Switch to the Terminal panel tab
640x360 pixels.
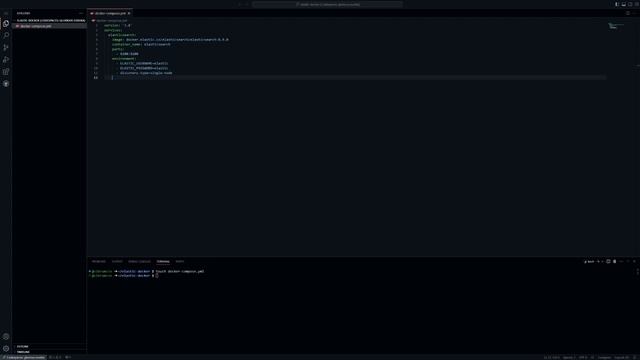point(163,261)
